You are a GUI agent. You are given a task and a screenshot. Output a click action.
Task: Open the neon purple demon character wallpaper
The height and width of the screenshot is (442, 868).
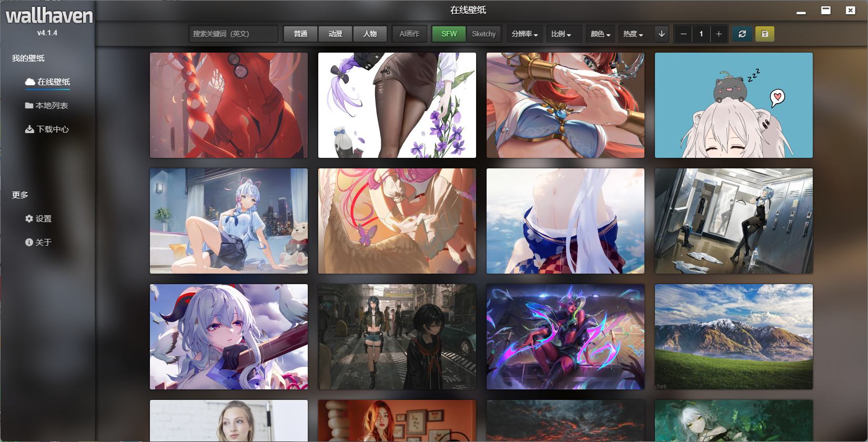click(566, 337)
